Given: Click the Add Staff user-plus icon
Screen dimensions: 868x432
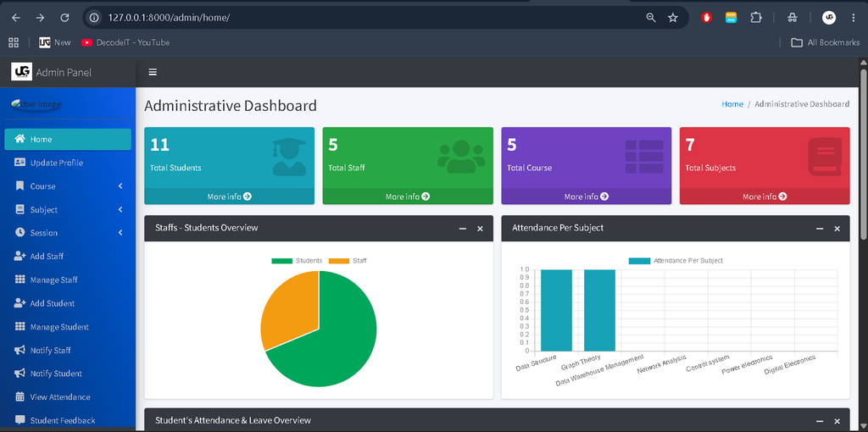Looking at the screenshot, I should point(20,256).
